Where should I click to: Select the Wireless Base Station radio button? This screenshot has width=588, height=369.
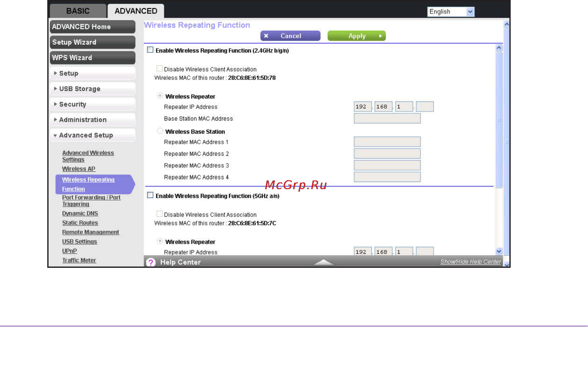pos(160,131)
